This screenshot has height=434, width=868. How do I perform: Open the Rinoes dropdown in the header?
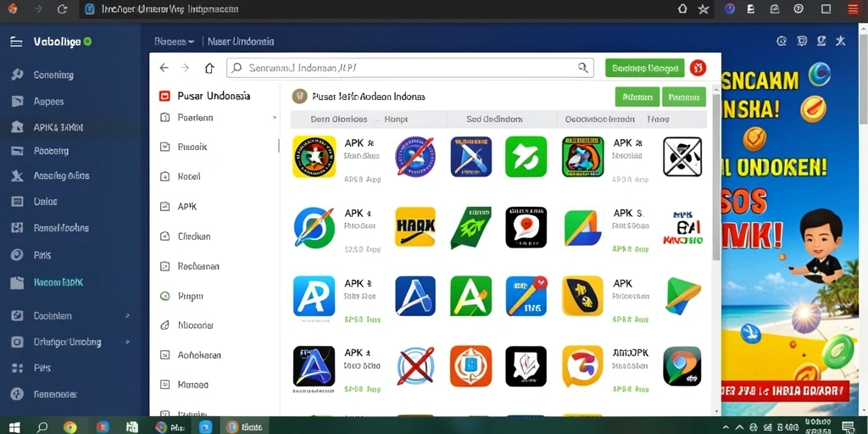click(x=175, y=42)
